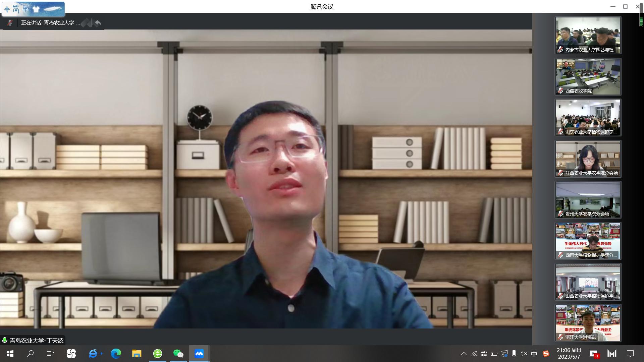Expand the hidden system tray icons chevron
Viewport: 644px width, 362px height.
(x=464, y=354)
